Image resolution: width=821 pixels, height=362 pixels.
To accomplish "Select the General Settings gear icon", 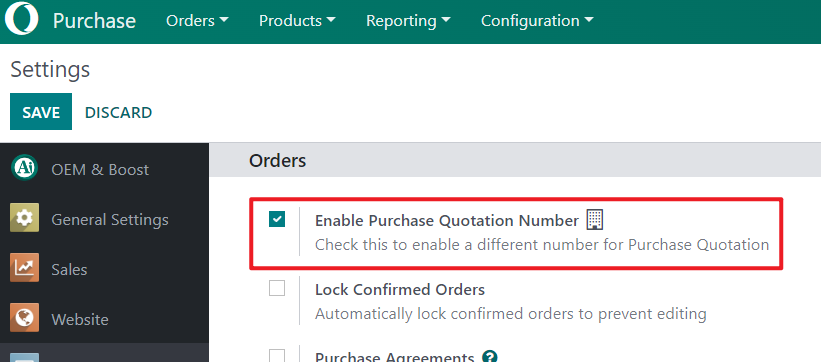I will tap(24, 218).
